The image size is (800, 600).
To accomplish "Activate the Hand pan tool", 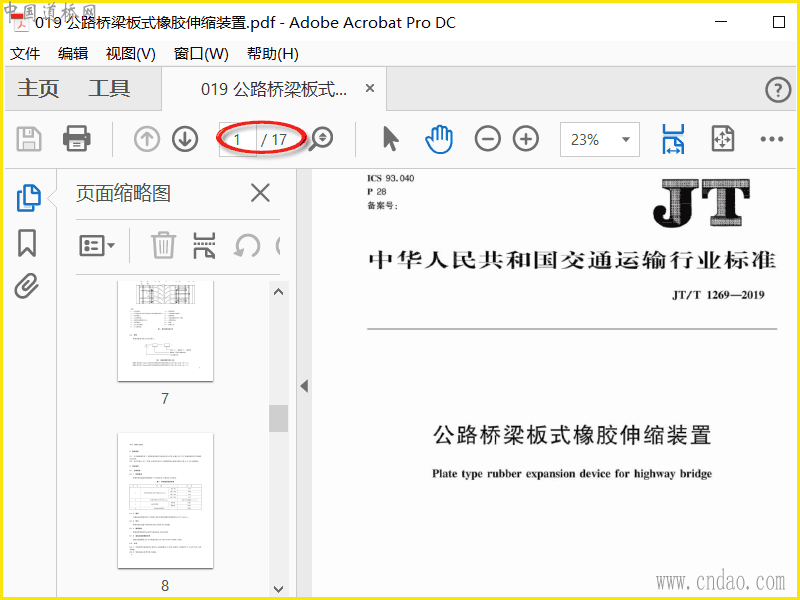I will coord(439,139).
